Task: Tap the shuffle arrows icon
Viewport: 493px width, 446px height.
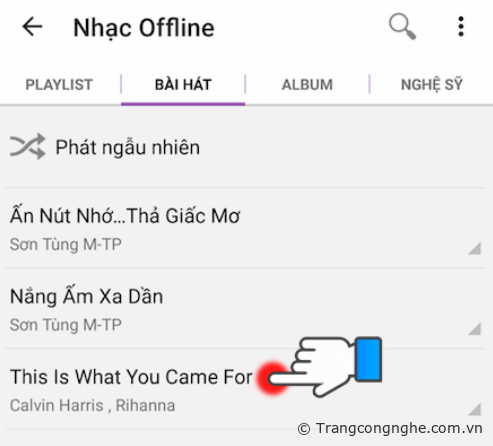Action: tap(27, 147)
